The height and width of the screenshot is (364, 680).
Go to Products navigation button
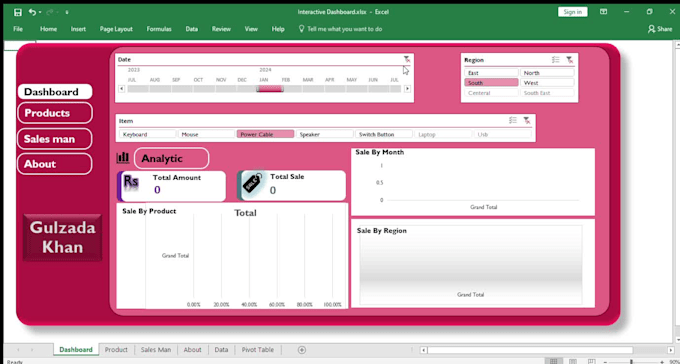55,113
